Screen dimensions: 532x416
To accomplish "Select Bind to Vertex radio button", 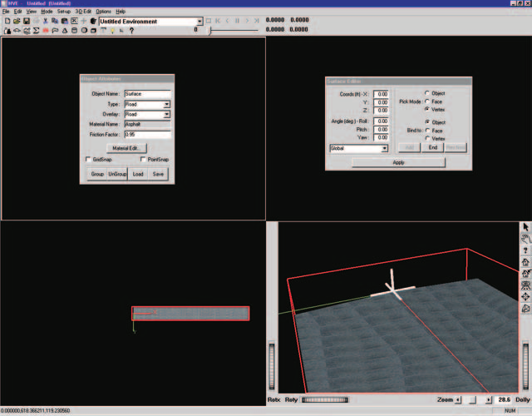I will point(427,138).
